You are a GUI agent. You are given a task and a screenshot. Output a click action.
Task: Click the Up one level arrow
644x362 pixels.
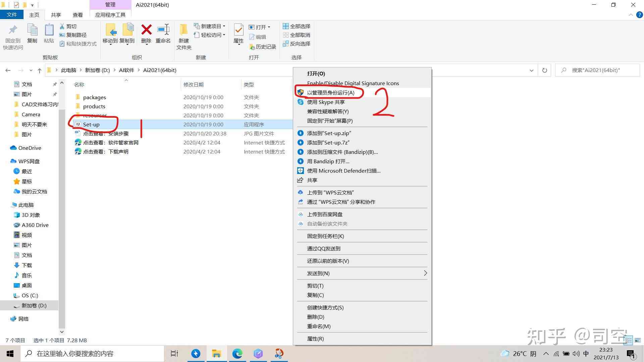coord(40,70)
